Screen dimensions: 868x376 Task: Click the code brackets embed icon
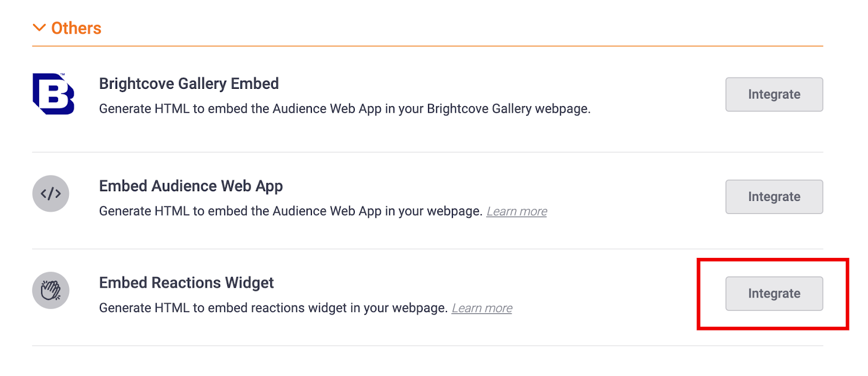coord(50,193)
